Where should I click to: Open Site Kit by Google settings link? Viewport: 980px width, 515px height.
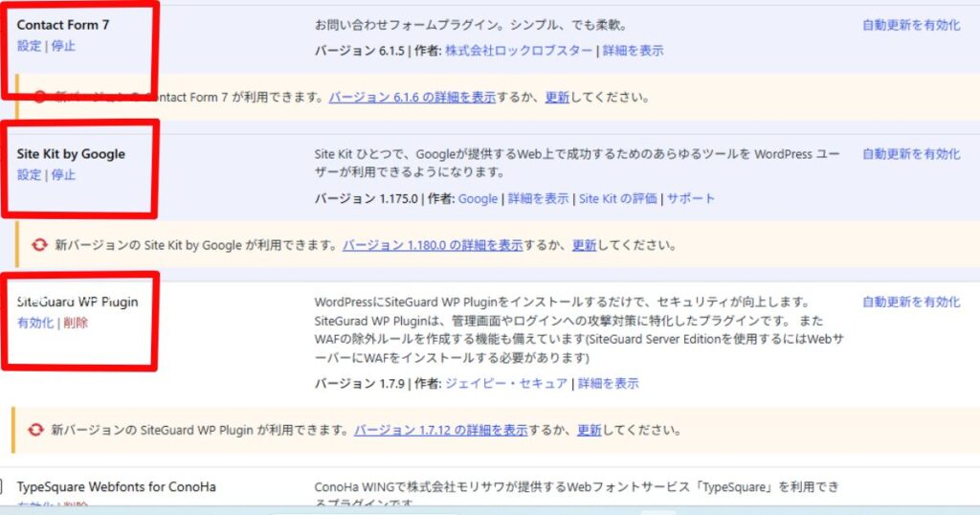coord(29,175)
